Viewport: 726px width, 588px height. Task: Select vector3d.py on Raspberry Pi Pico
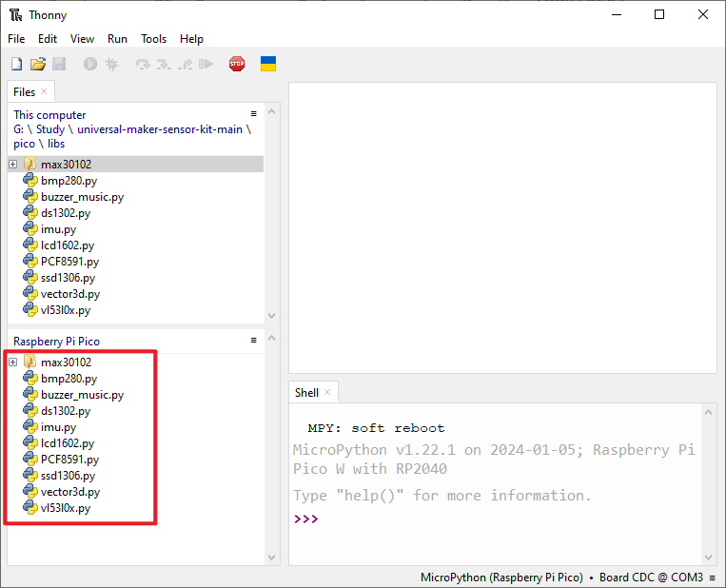coord(70,492)
